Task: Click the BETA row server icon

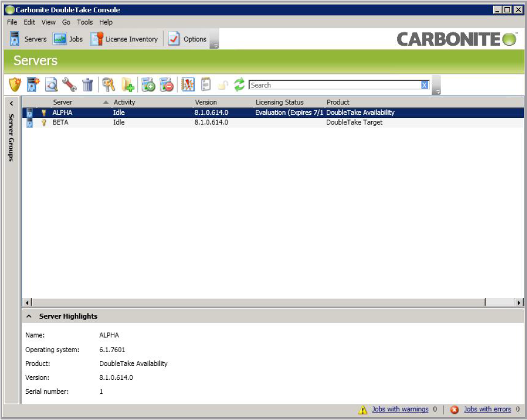Action: [29, 122]
